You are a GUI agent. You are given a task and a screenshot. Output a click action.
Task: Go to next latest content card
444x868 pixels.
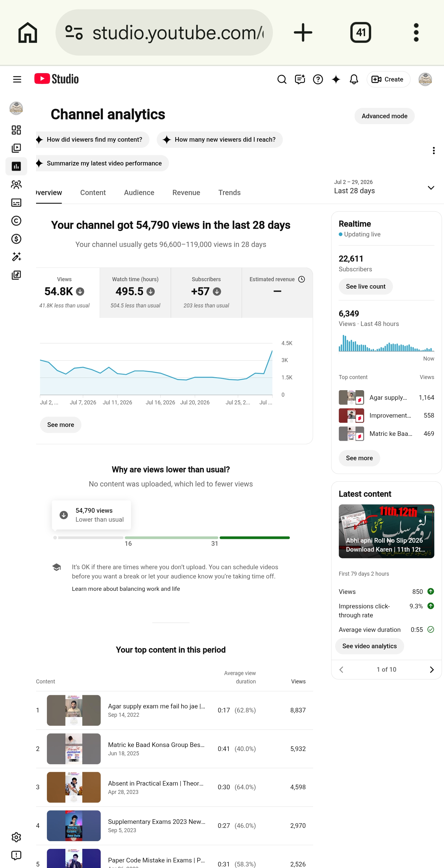click(x=432, y=670)
